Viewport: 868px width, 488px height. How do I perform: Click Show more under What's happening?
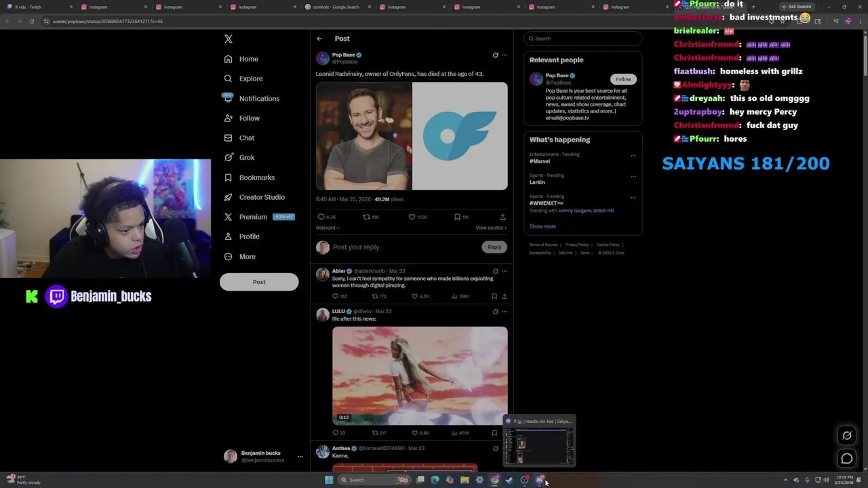542,226
